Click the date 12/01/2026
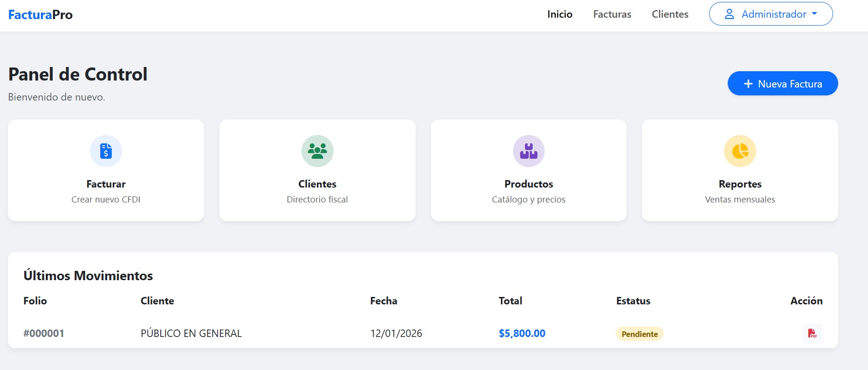The width and height of the screenshot is (868, 370). point(396,333)
